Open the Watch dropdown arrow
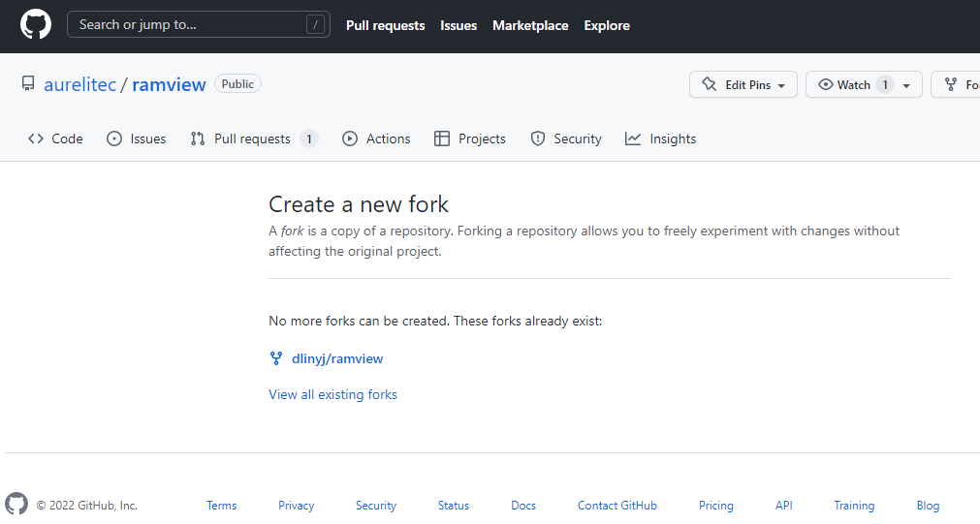 pos(906,85)
